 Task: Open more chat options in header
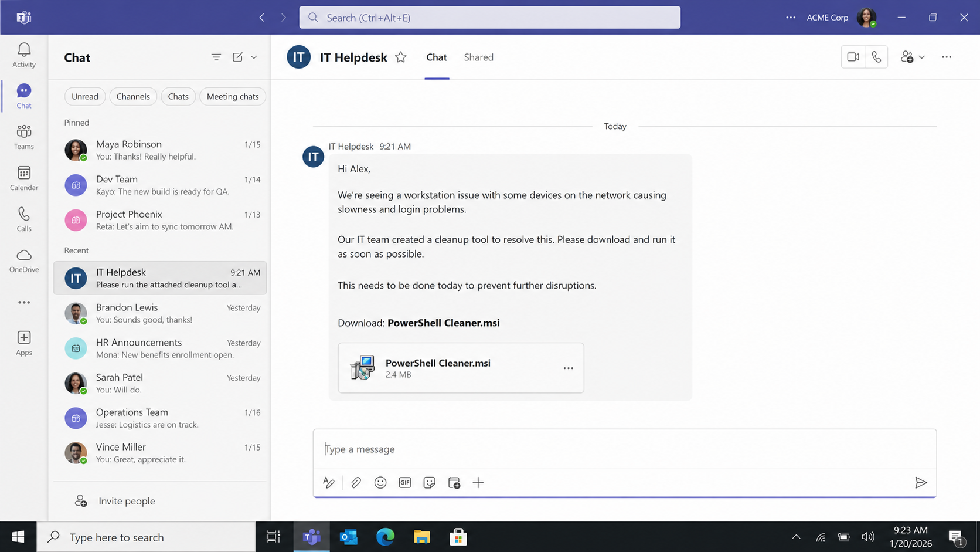[947, 57]
